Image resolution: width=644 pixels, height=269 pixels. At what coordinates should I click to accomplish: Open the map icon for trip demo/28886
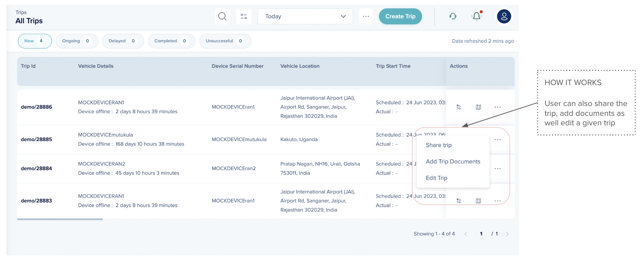pyautogui.click(x=478, y=107)
